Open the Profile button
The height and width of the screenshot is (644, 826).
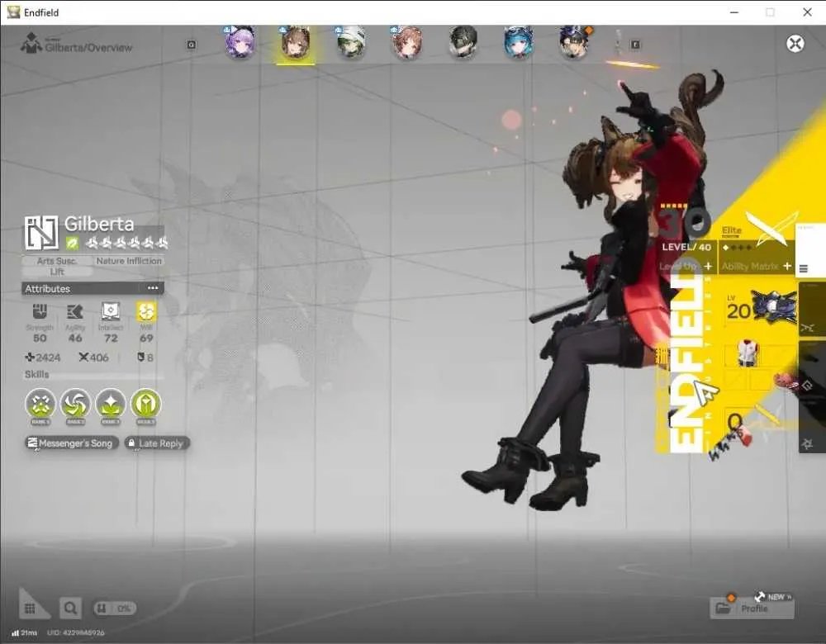752,608
